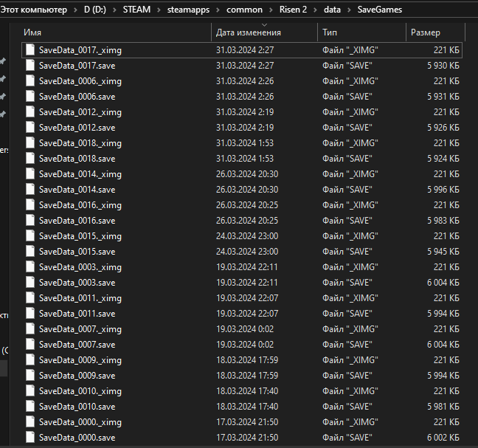Click the size 5 996 КБ
The image size is (478, 448).
coord(443,190)
